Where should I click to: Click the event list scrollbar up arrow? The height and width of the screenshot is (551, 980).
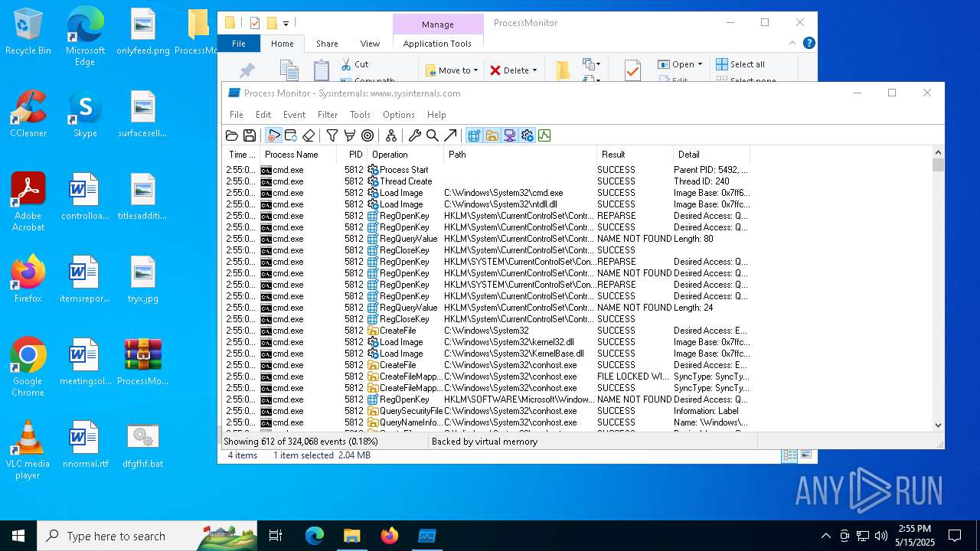click(938, 152)
